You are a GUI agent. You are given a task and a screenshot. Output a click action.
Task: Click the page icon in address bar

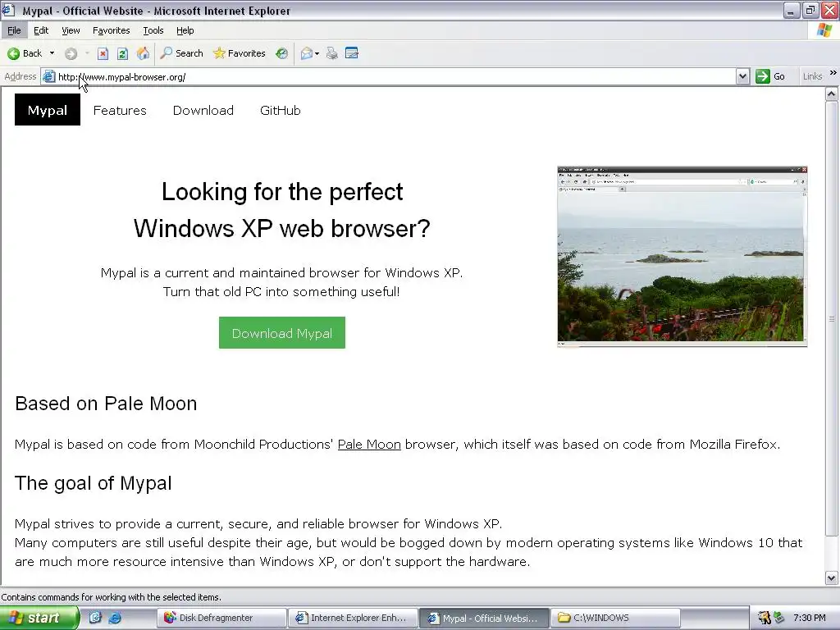pos(48,76)
